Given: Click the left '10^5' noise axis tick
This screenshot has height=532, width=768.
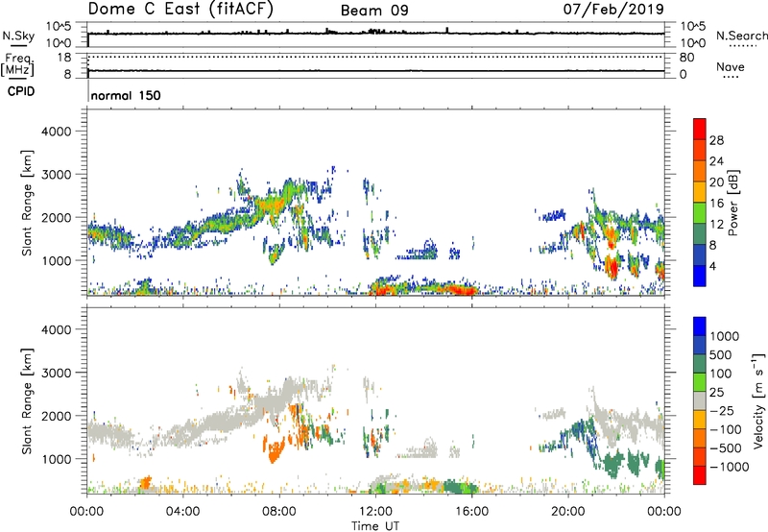Looking at the screenshot, I should point(60,27).
